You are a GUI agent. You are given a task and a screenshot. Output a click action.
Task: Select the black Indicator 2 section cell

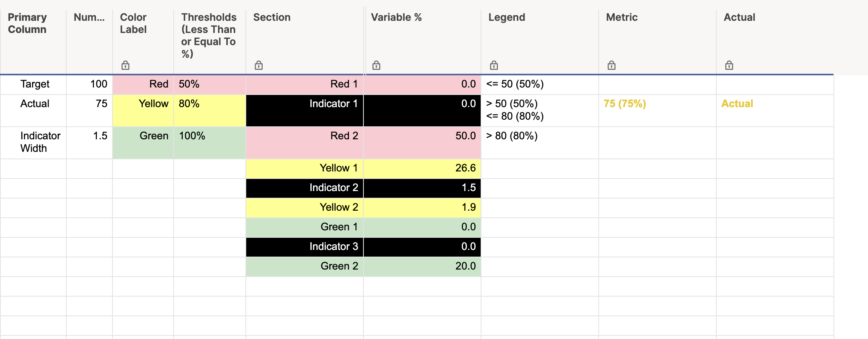click(x=305, y=188)
